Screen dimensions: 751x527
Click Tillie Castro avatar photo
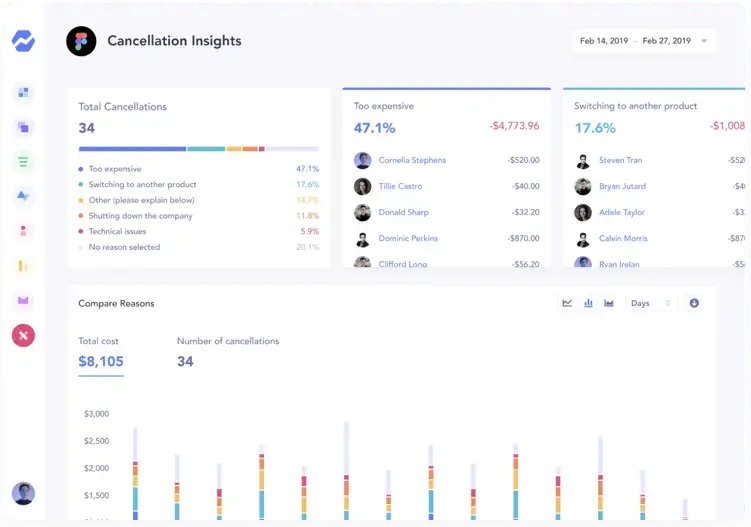pyautogui.click(x=363, y=186)
